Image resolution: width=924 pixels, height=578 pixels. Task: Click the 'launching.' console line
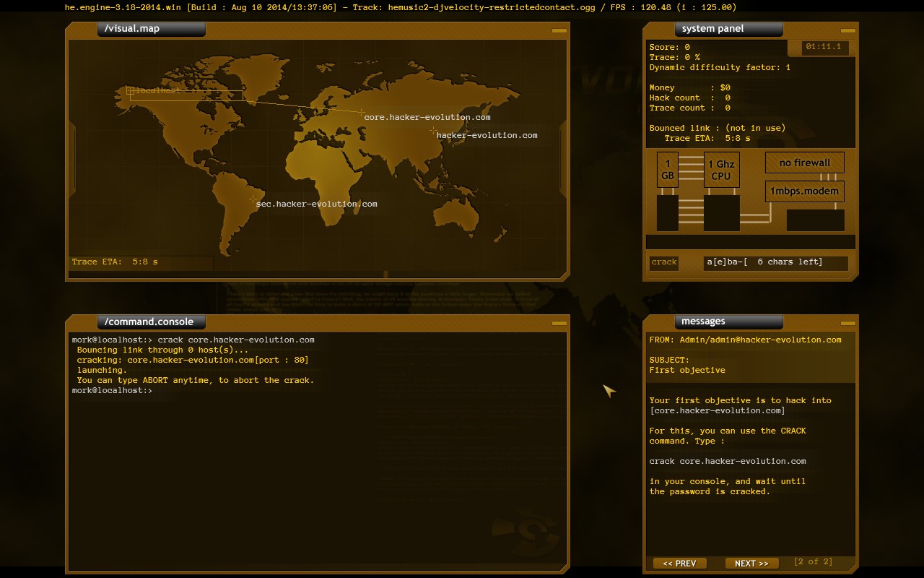tap(103, 370)
